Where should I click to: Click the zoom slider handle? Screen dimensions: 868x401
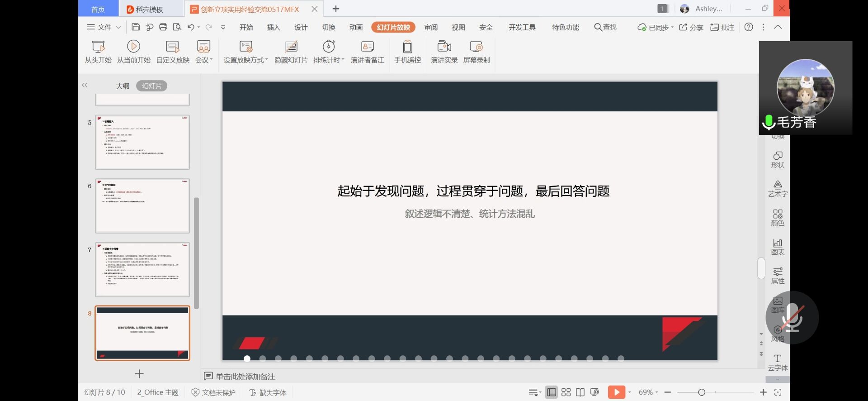[702, 392]
